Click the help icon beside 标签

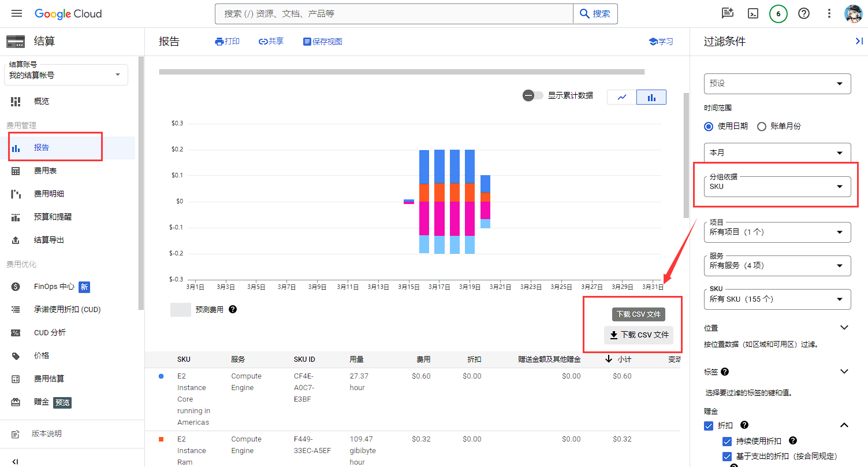coord(725,372)
